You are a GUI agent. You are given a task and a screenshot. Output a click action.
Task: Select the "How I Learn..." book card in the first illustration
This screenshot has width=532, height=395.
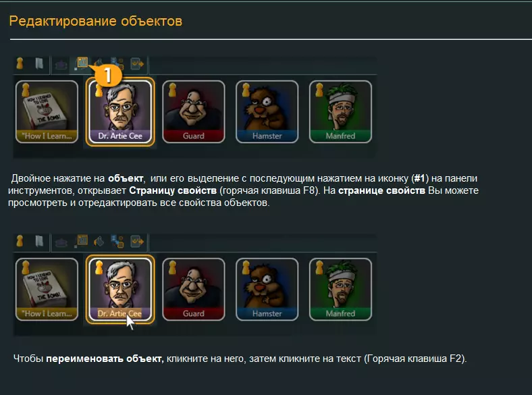coord(47,111)
